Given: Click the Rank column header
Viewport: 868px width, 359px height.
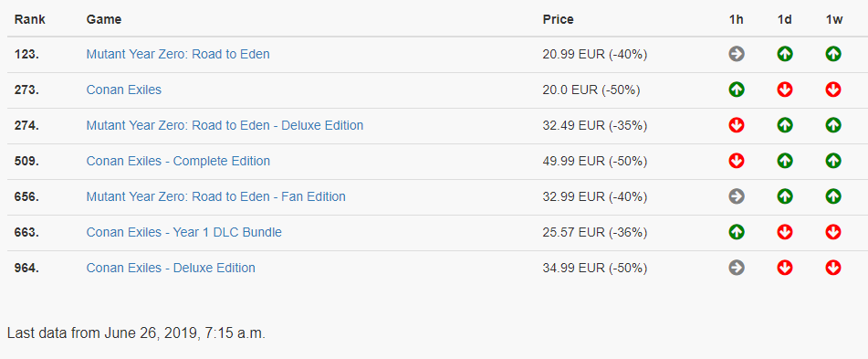Looking at the screenshot, I should 30,19.
